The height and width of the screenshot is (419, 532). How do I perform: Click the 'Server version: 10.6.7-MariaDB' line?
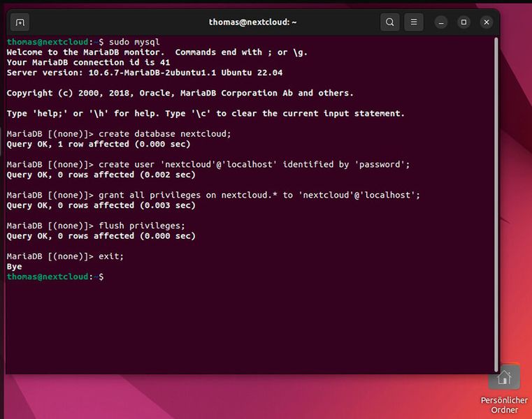(145, 73)
